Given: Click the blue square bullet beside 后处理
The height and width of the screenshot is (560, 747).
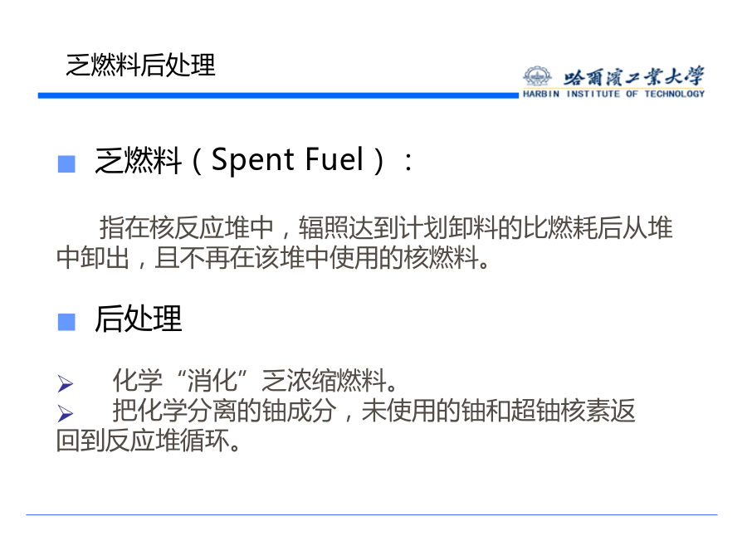Looking at the screenshot, I should [66, 322].
